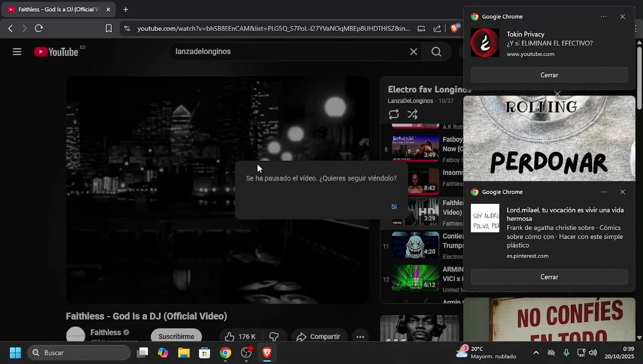Open Microsoft Store from the taskbar

(x=204, y=353)
